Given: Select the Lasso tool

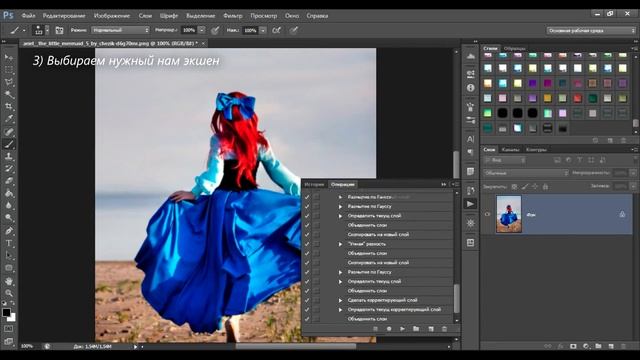Looking at the screenshot, I should coord(9,82).
